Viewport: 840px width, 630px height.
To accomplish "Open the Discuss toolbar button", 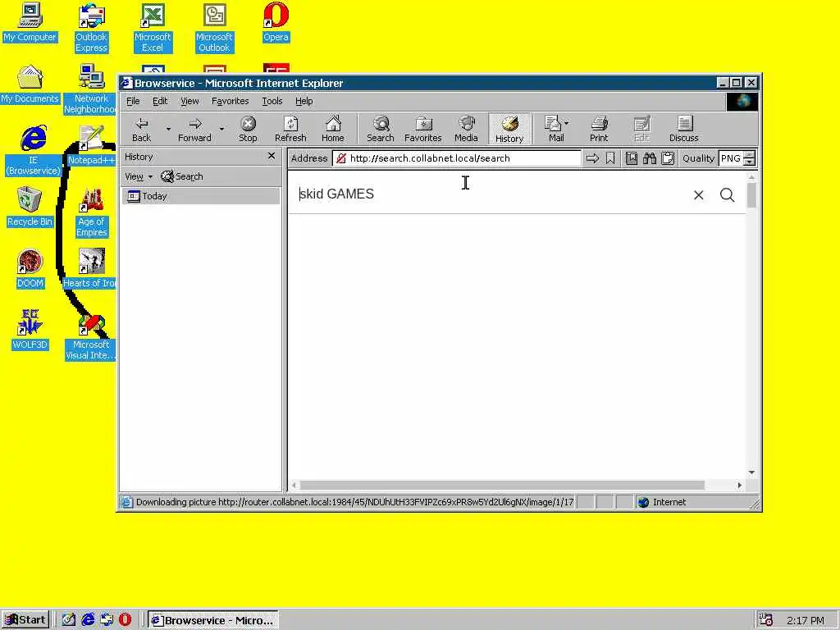I will click(x=683, y=129).
